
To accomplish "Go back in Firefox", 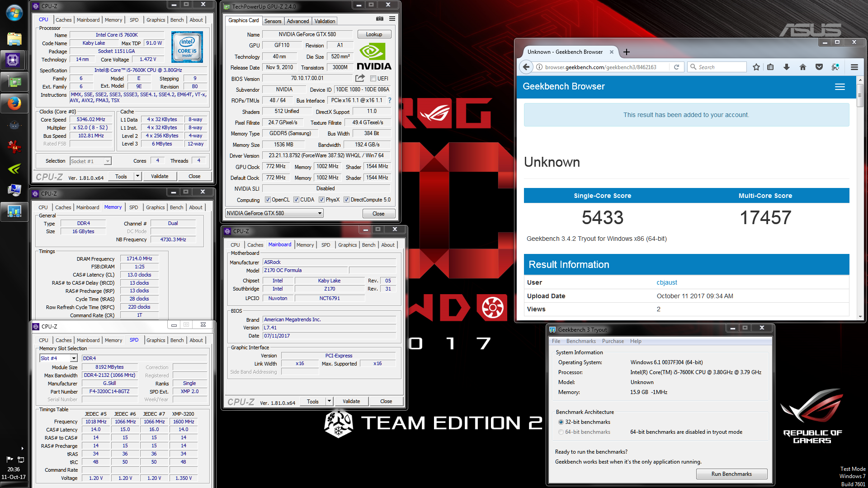I will (x=526, y=67).
